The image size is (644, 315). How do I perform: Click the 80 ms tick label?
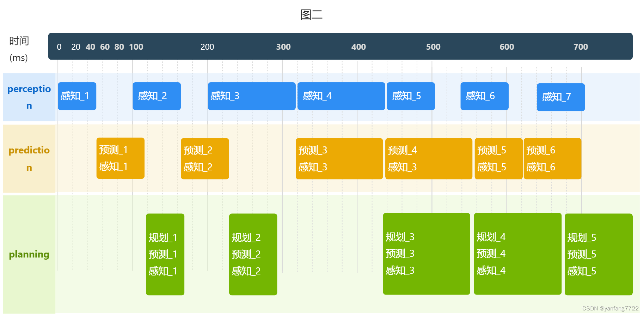[119, 47]
